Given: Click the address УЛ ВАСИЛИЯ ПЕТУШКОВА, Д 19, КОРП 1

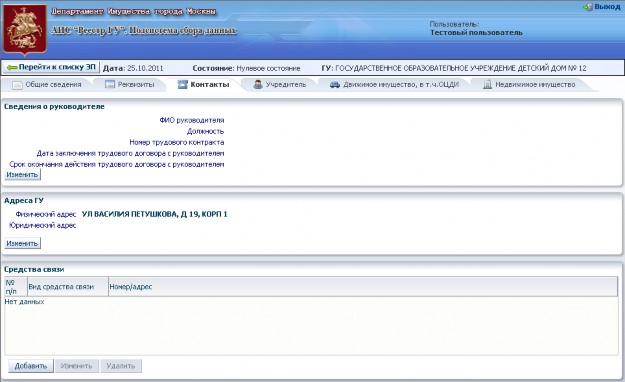Looking at the screenshot, I should (155, 214).
